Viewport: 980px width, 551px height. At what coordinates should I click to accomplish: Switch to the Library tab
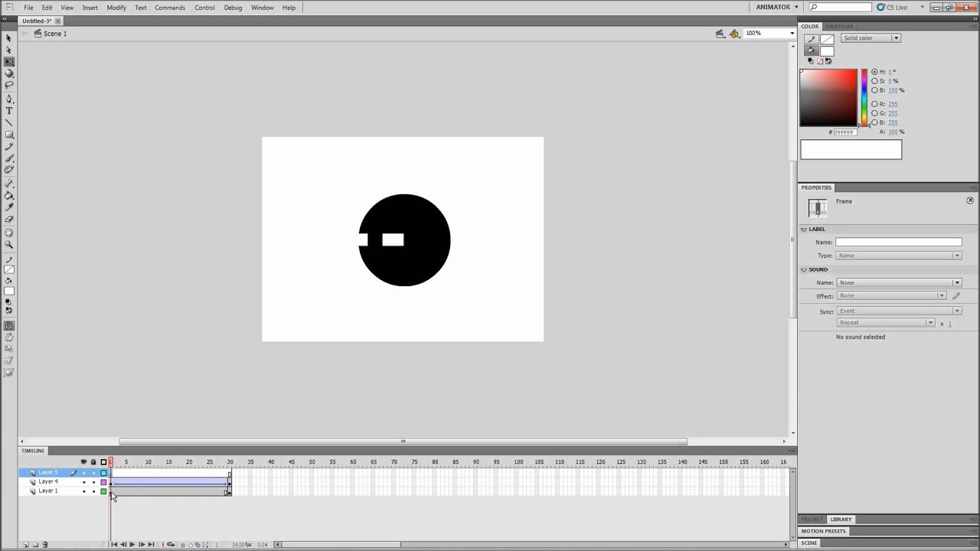click(841, 519)
